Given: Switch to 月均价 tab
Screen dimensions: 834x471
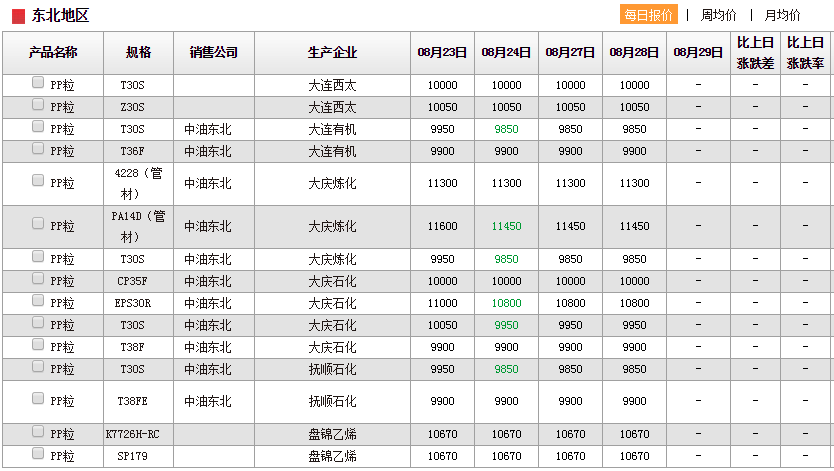Looking at the screenshot, I should (x=782, y=15).
